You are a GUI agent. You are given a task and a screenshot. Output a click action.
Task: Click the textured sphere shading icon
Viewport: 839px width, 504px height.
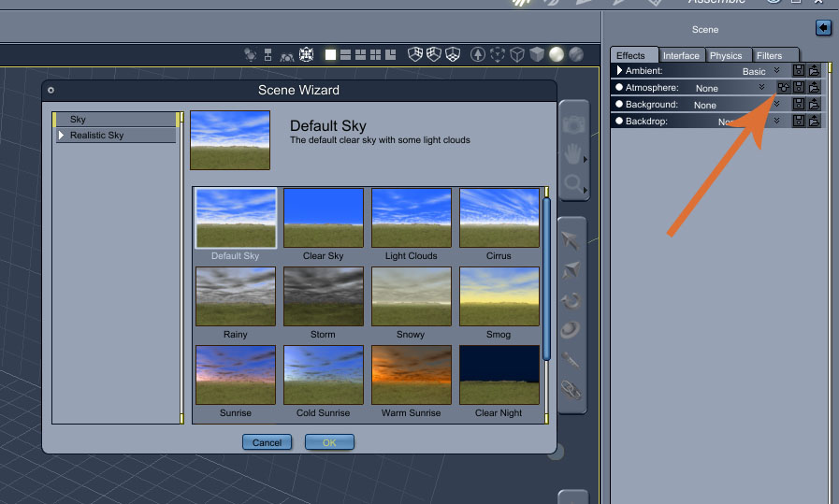point(576,54)
